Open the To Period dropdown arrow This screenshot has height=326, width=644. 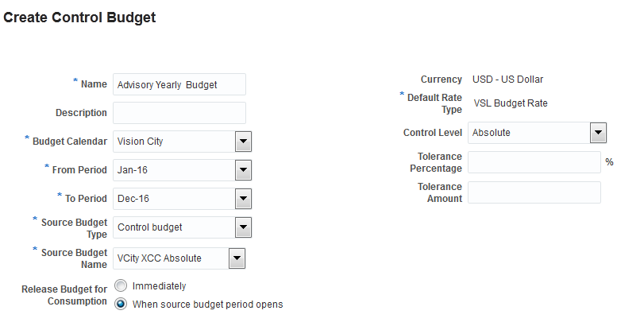pos(243,199)
